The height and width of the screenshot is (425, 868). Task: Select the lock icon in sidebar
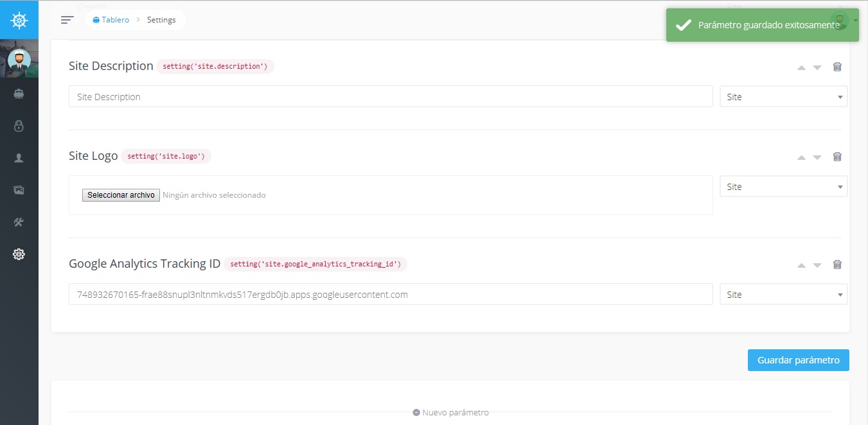pos(19,126)
